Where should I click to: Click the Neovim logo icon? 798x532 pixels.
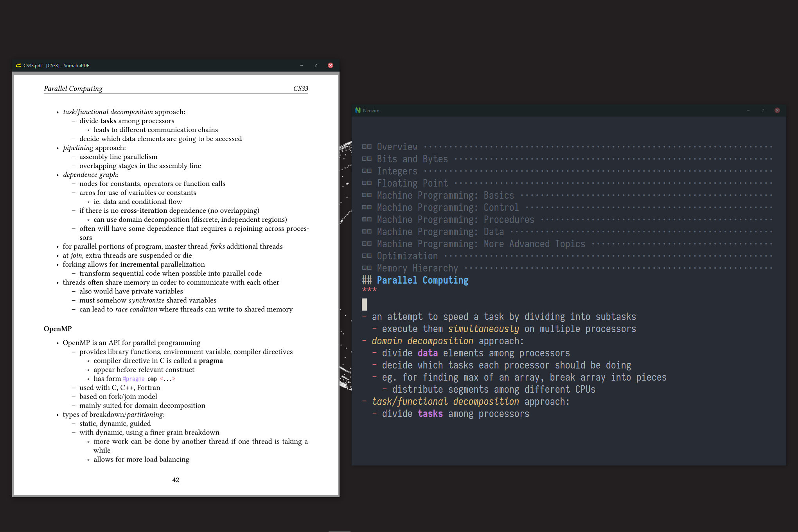point(358,110)
